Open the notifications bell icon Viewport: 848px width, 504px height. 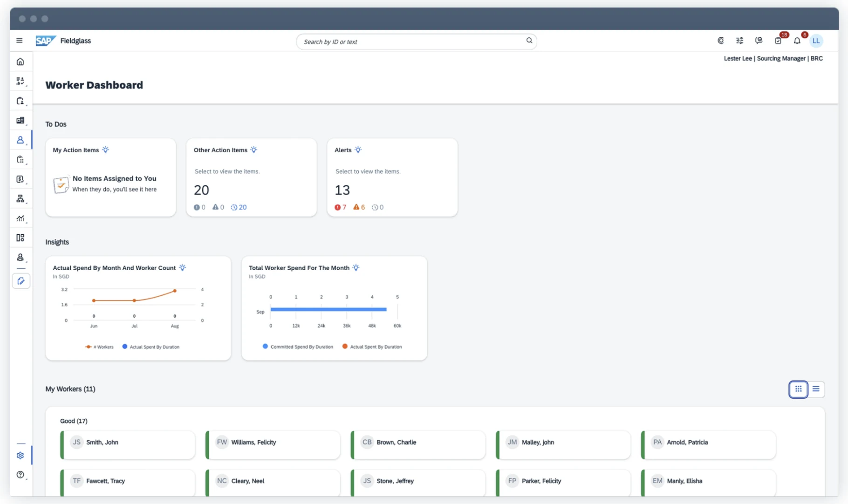[797, 41]
